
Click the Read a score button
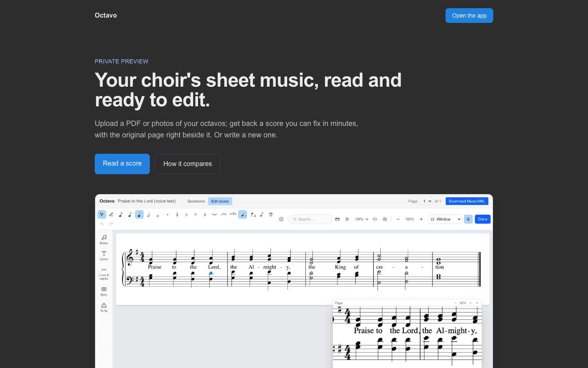(x=122, y=164)
